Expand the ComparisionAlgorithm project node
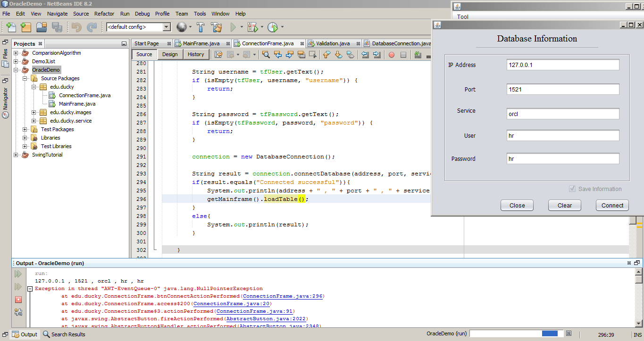This screenshot has width=644, height=341. point(16,53)
